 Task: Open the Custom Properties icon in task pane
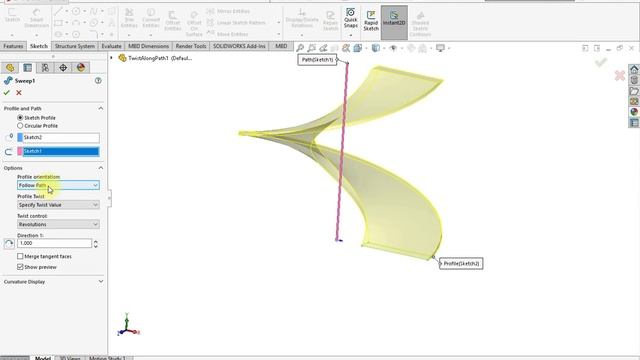tap(634, 122)
